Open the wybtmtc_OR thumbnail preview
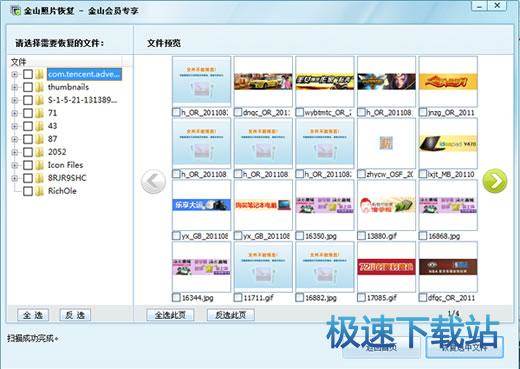This screenshot has height=369, width=520. click(325, 81)
